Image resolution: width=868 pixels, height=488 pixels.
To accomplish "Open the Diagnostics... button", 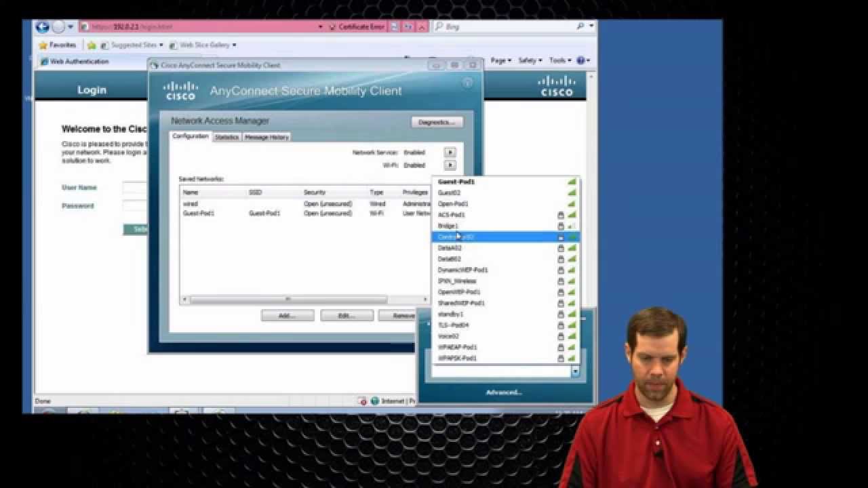I will click(437, 122).
